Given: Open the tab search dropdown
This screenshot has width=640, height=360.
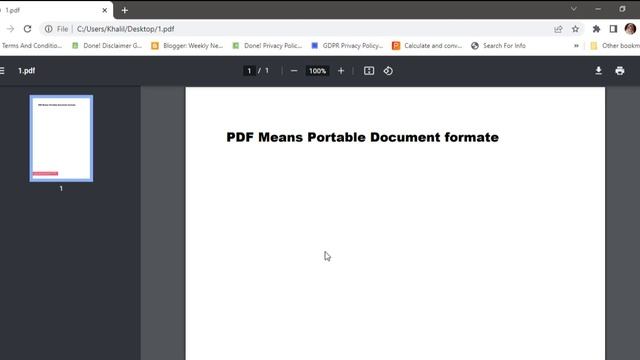Looking at the screenshot, I should pos(573,9).
